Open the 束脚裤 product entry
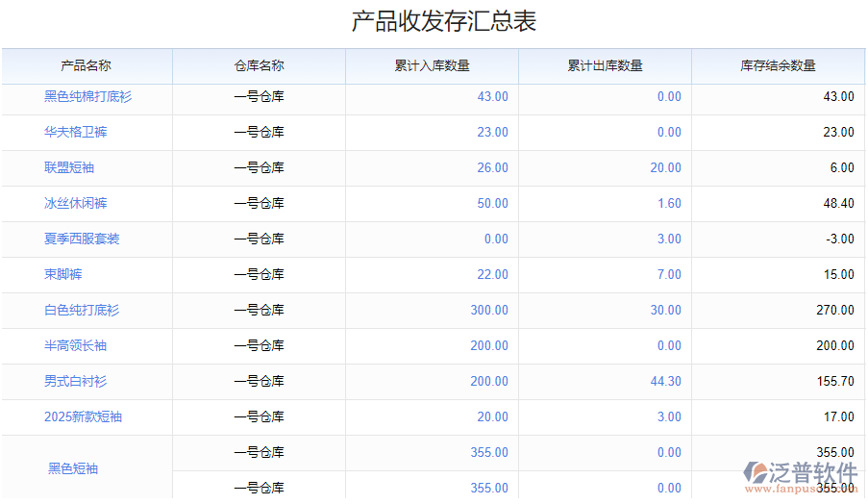Image resolution: width=868 pixels, height=504 pixels. [63, 274]
